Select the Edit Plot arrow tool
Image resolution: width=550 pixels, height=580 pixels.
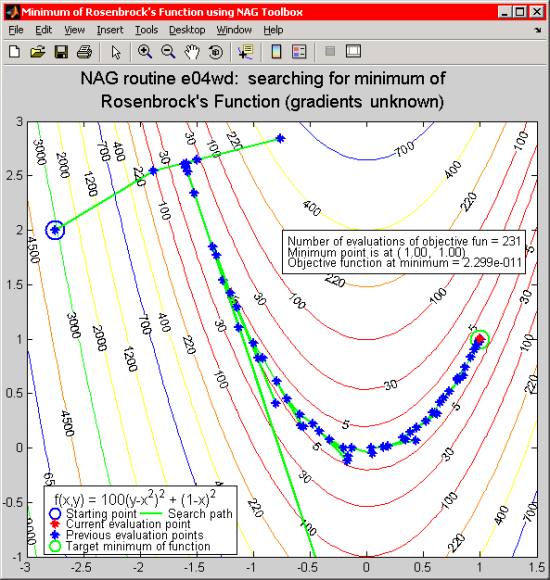(x=116, y=52)
